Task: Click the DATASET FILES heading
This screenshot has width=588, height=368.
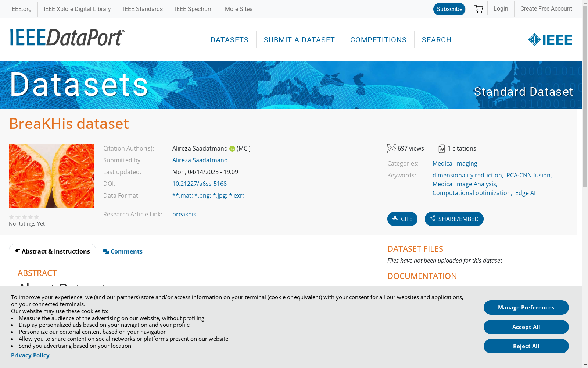Action: click(x=415, y=249)
